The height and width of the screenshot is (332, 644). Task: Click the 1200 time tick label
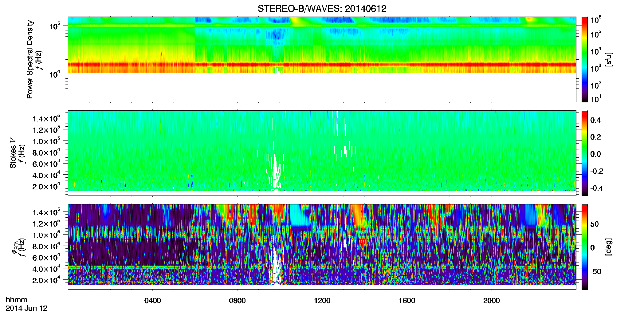click(x=322, y=301)
